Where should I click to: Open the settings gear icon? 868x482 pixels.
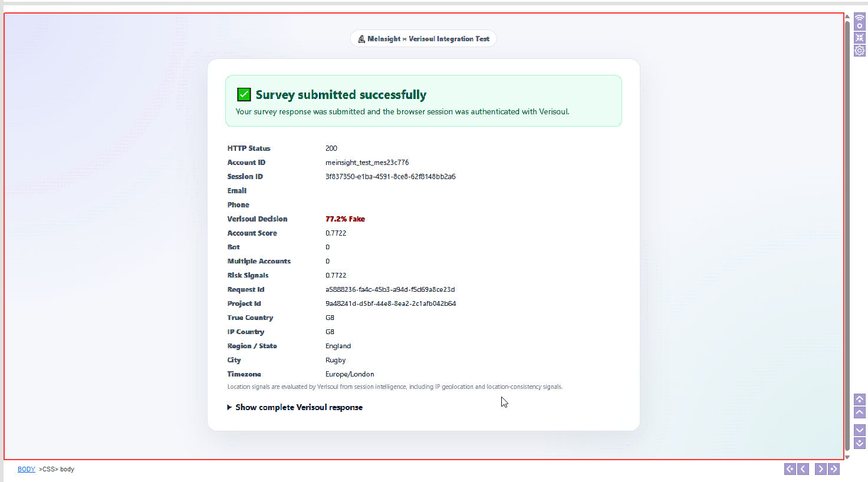point(860,51)
